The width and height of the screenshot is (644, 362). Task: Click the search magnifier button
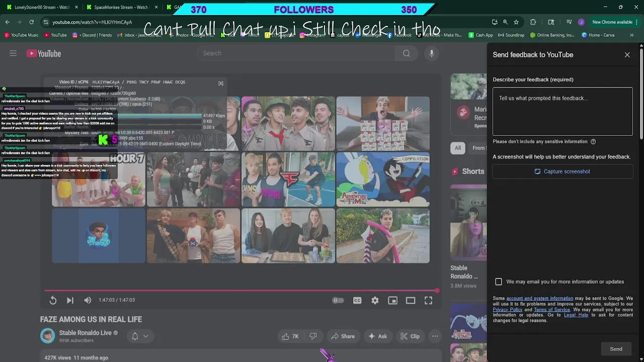click(x=407, y=53)
